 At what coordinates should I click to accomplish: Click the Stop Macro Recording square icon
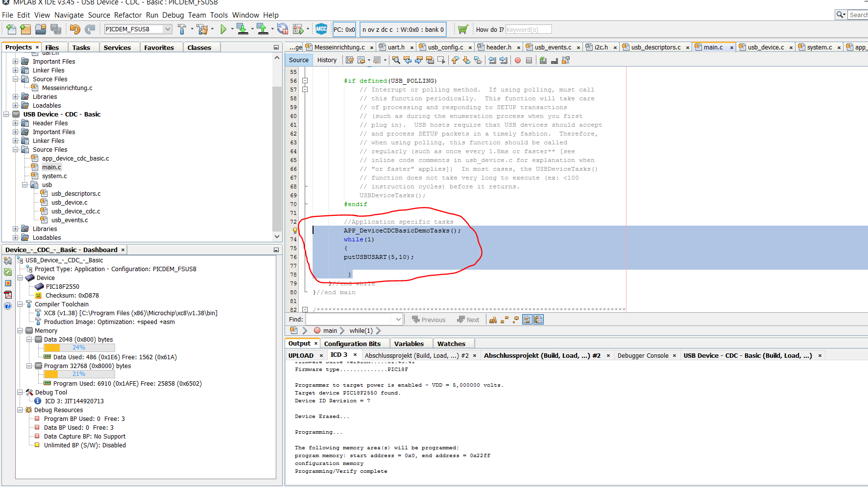(x=529, y=60)
